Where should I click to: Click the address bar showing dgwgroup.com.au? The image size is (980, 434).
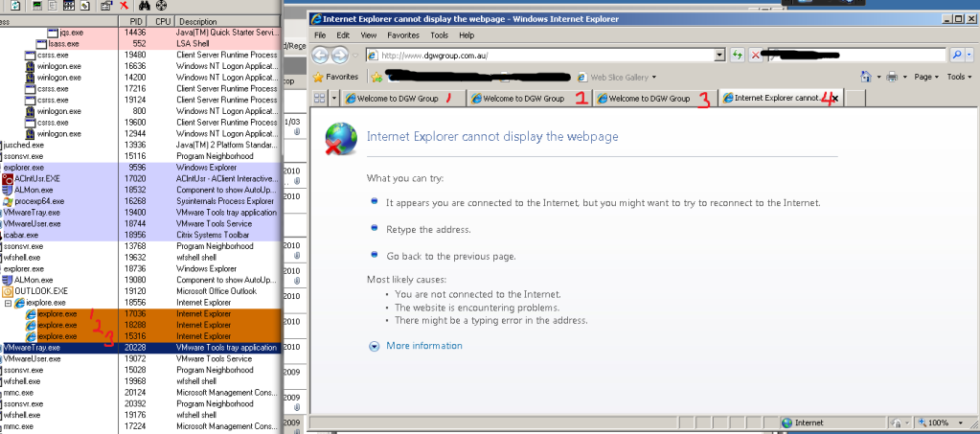(540, 55)
